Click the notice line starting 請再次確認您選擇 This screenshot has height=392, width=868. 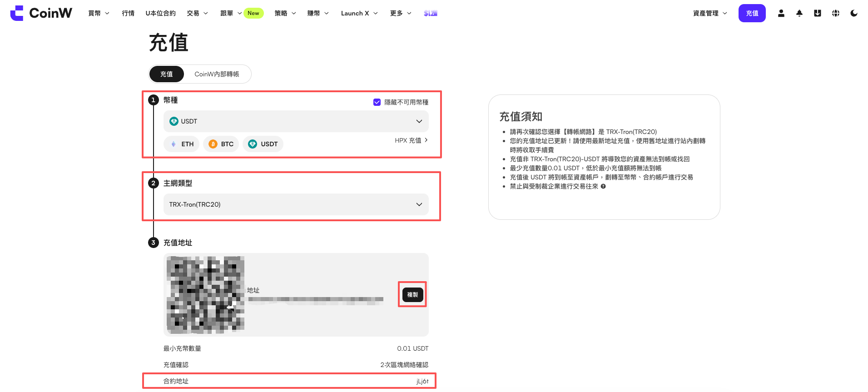point(583,132)
